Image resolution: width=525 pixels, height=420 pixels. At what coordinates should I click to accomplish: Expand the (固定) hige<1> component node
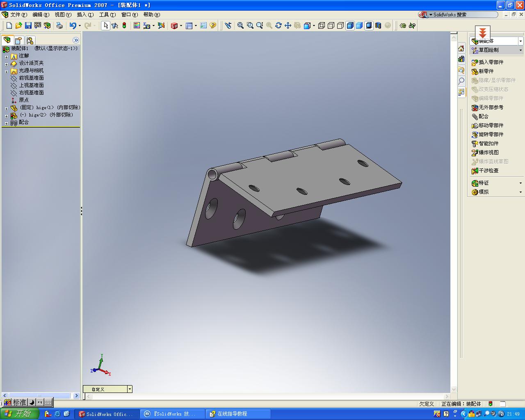coord(7,108)
